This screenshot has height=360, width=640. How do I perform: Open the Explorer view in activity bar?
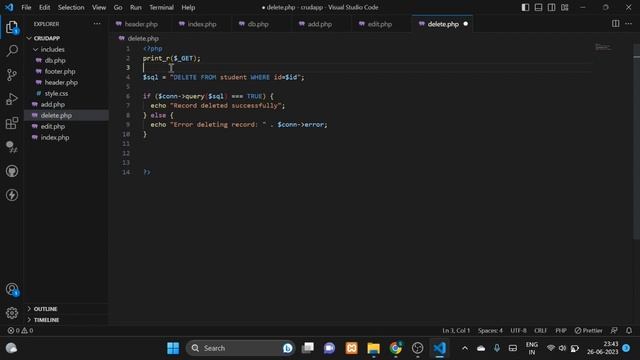point(12,27)
